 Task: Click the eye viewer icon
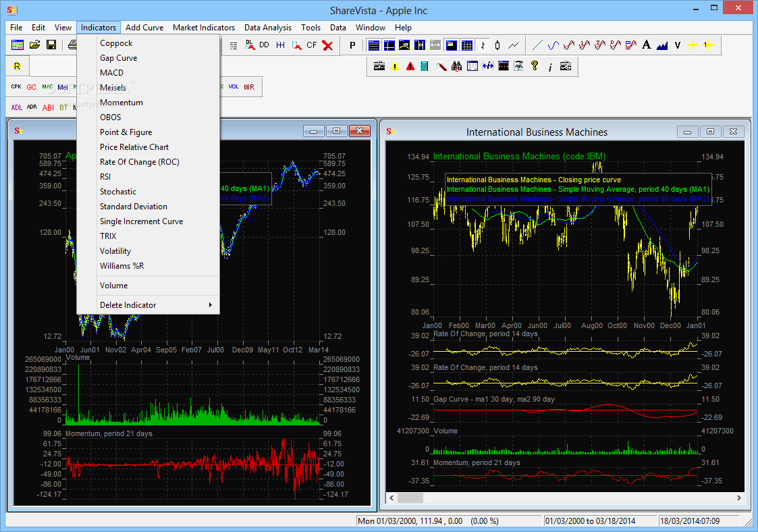pyautogui.click(x=518, y=65)
